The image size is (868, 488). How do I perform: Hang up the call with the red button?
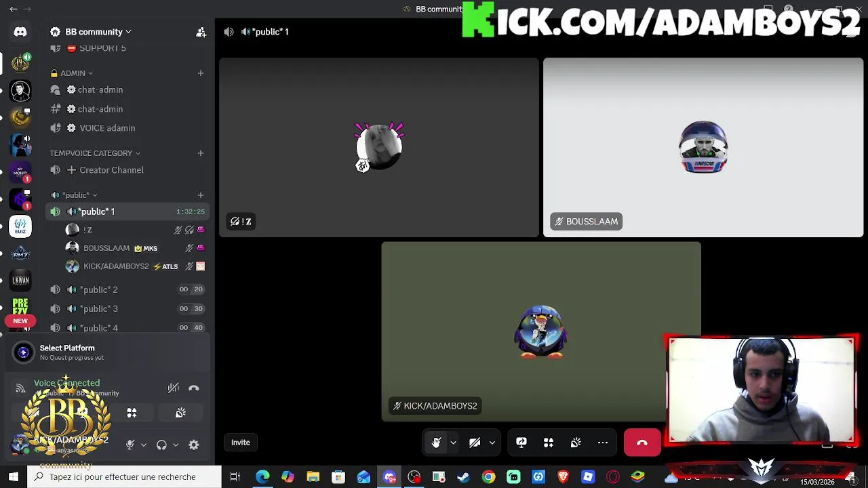642,443
